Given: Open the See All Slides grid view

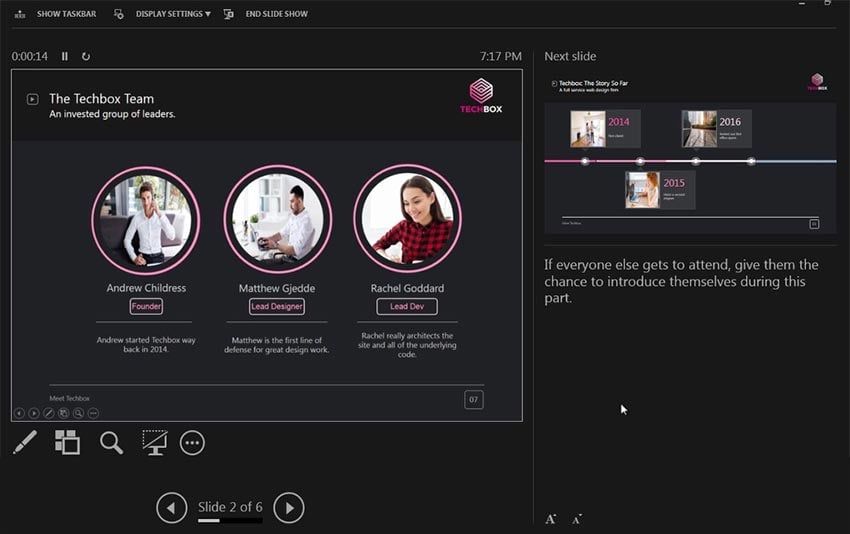Looking at the screenshot, I should (67, 442).
